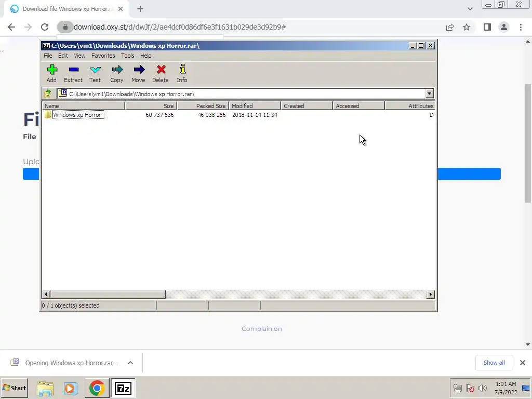
Task: Extract files using the Extract toolbar icon
Action: click(73, 74)
